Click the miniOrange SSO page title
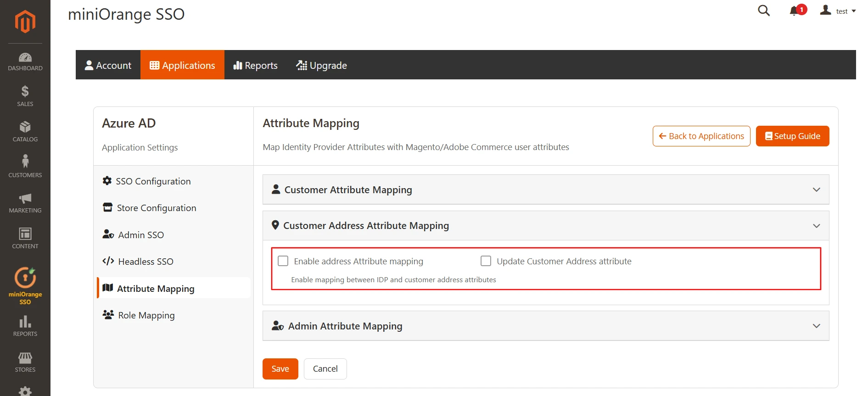Viewport: 868px width, 396px height. [126, 14]
